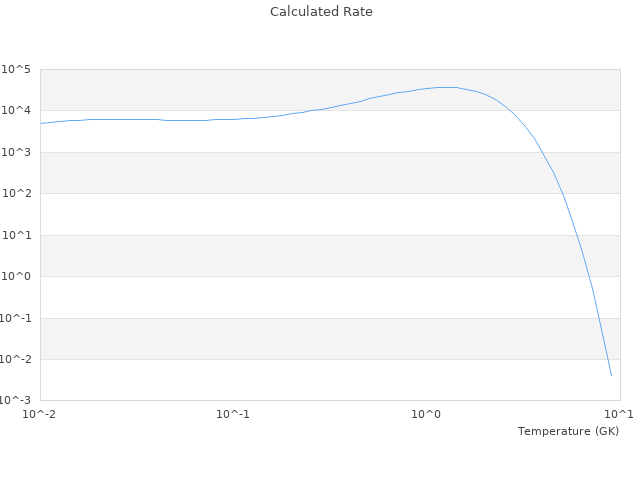Select the 10^4 y-axis tick label

tap(17, 111)
